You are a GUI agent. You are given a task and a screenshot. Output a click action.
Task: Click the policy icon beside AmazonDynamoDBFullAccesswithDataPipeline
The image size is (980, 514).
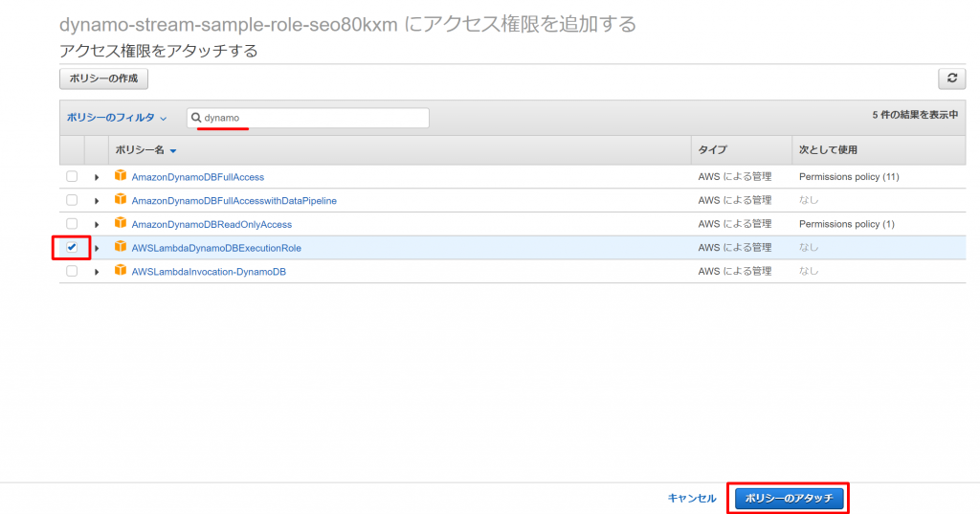pyautogui.click(x=120, y=199)
